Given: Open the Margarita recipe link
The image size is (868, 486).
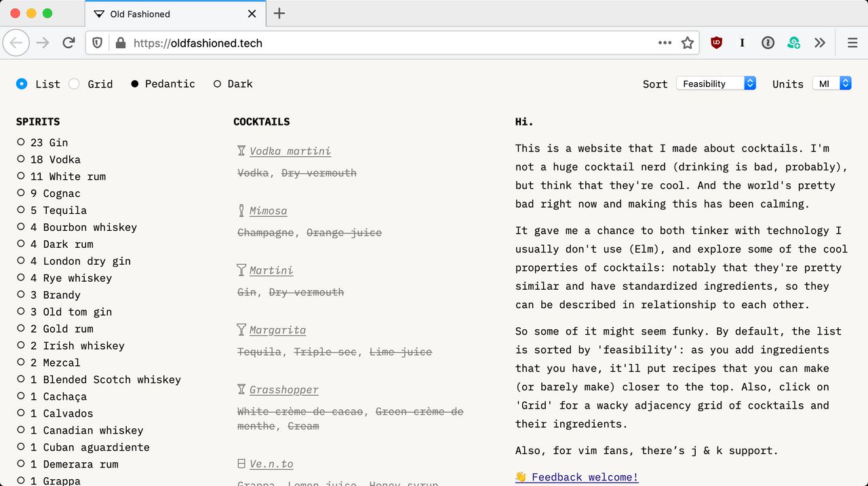Looking at the screenshot, I should tap(277, 329).
